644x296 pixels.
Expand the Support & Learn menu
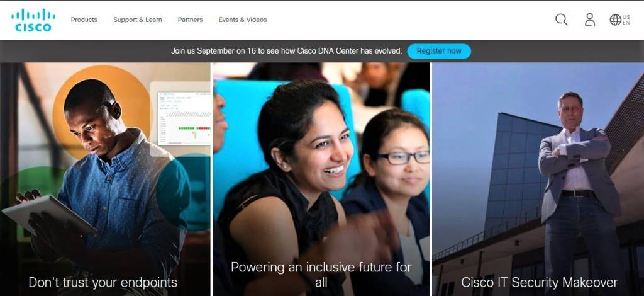(138, 20)
